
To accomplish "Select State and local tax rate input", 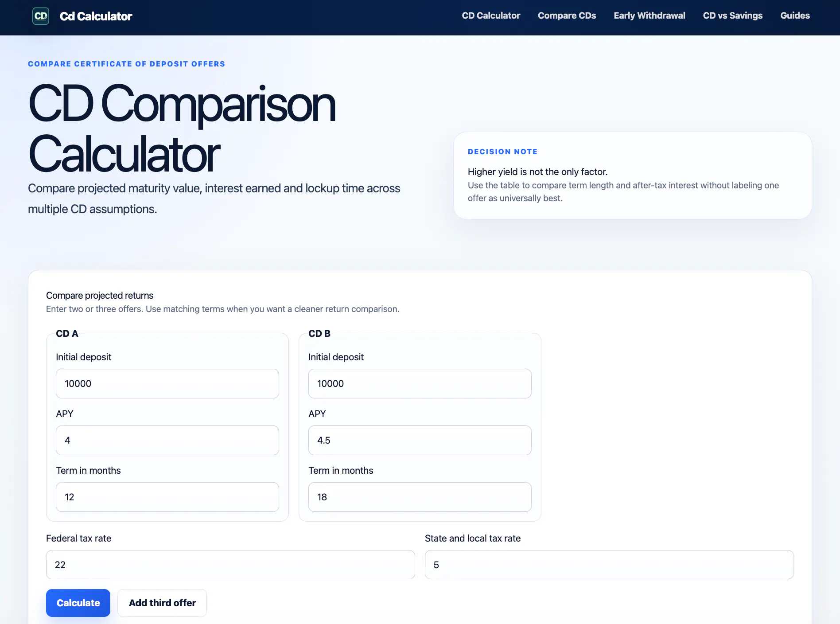I will [x=609, y=565].
